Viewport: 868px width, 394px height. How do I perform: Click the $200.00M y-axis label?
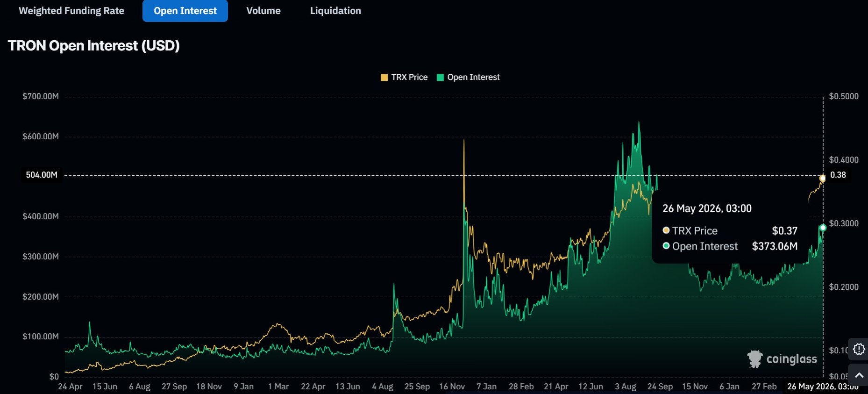click(x=41, y=297)
